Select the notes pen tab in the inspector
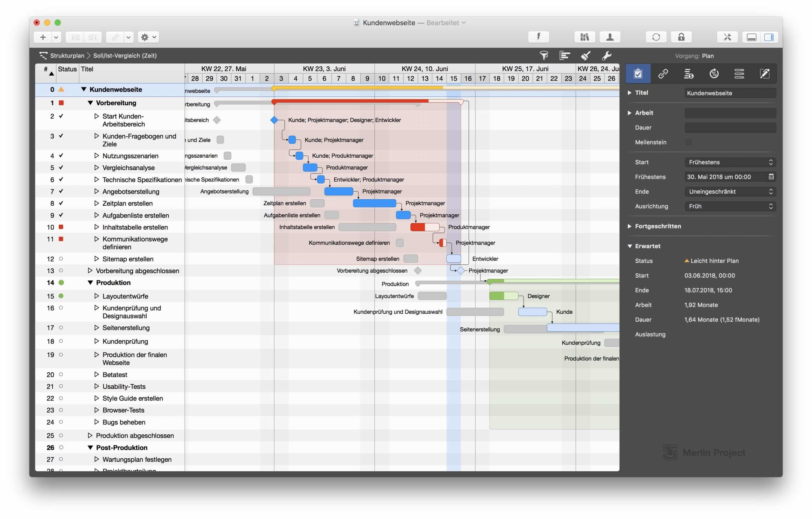This screenshot has width=812, height=519. [765, 74]
